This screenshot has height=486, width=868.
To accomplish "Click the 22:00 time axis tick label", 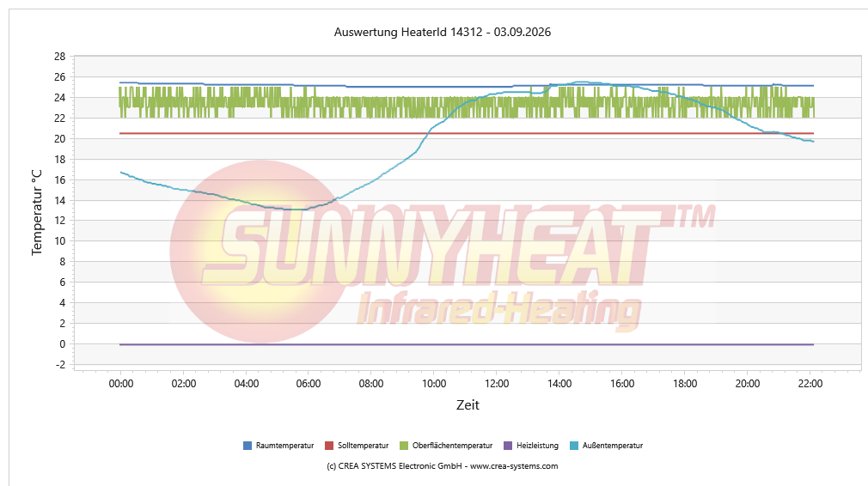I will [810, 384].
